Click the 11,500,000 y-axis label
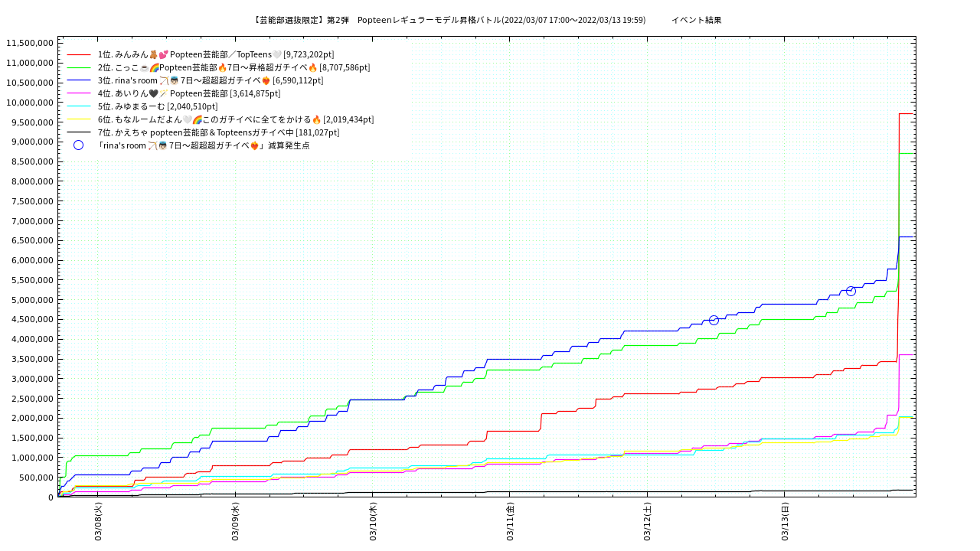 click(30, 43)
